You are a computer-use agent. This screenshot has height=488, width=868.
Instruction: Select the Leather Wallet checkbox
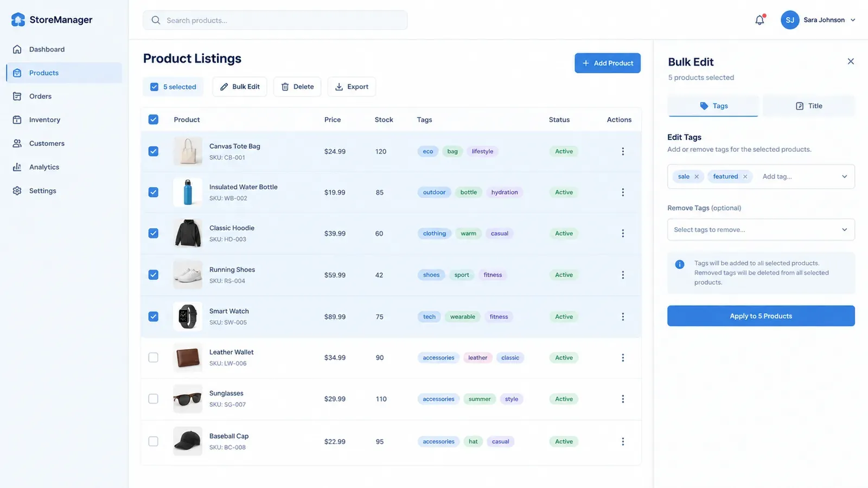tap(154, 358)
